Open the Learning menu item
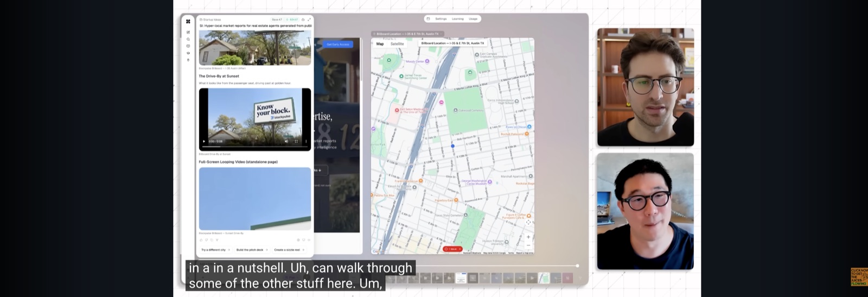The image size is (868, 297). (x=458, y=18)
